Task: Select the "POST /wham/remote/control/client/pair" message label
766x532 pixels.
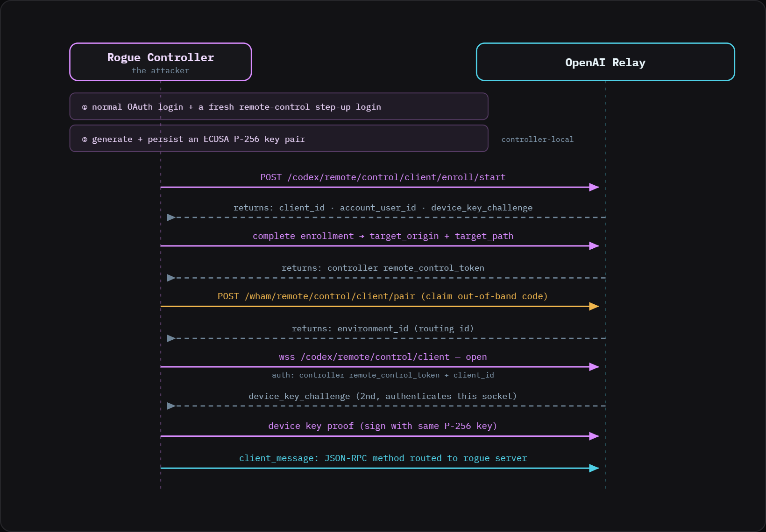Action: (383, 296)
